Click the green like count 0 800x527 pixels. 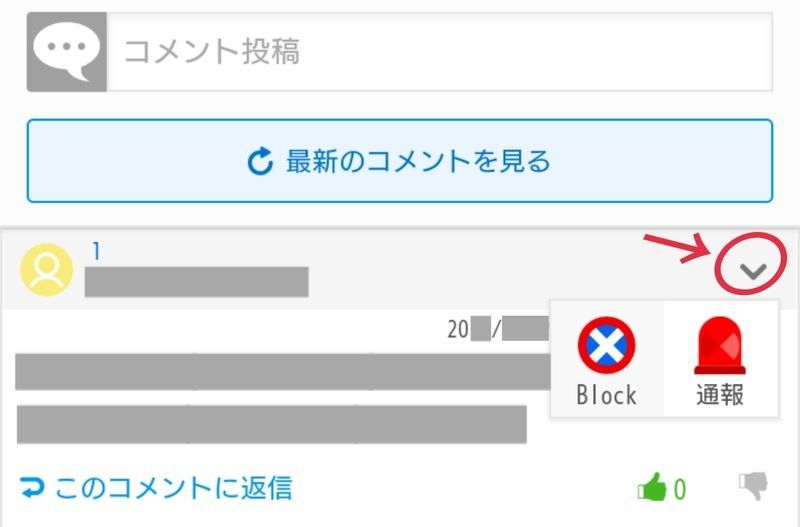[680, 489]
